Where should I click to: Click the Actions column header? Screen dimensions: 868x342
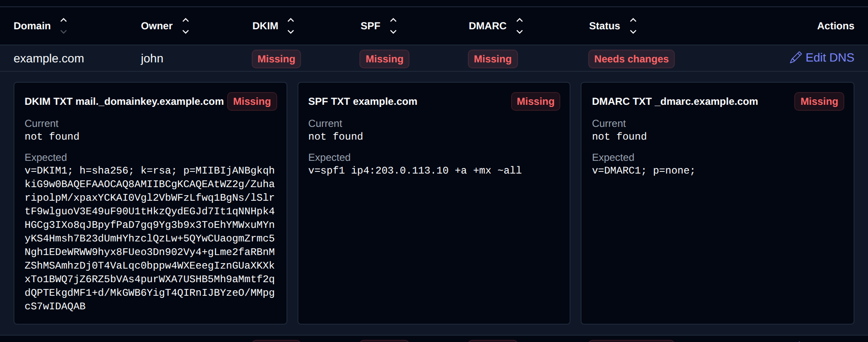(x=835, y=26)
